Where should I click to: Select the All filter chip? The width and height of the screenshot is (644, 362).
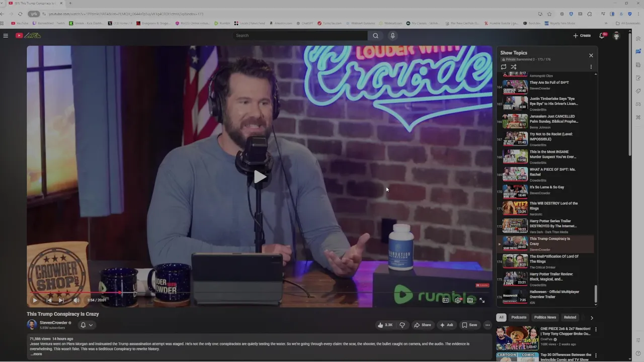click(501, 317)
